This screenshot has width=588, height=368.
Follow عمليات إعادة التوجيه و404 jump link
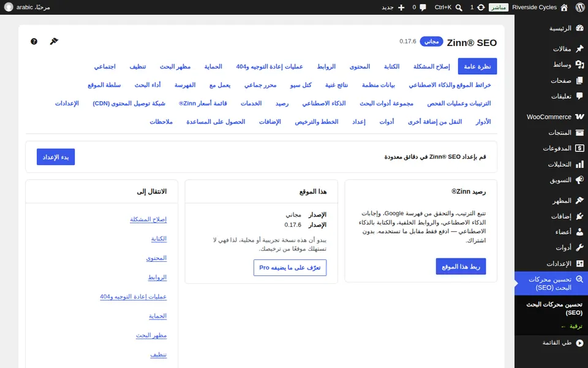(x=133, y=297)
